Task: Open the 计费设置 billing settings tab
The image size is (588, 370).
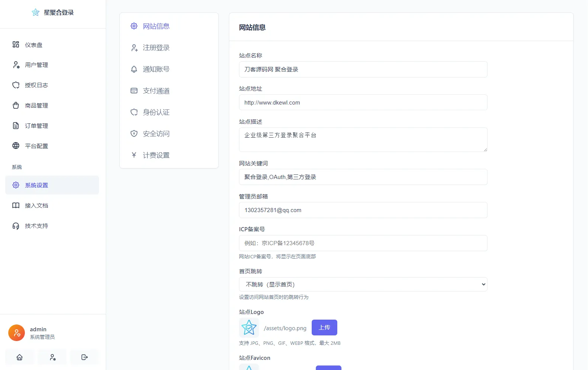Action: tap(156, 155)
